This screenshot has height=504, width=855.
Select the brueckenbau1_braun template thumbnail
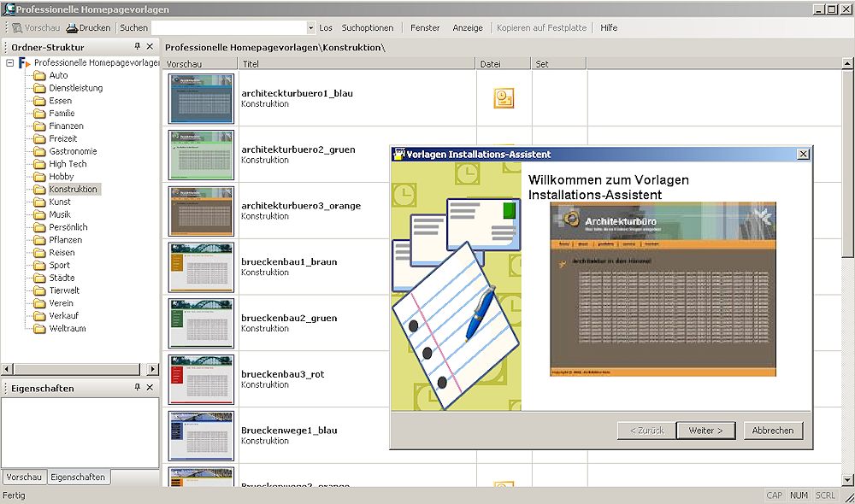(x=201, y=267)
